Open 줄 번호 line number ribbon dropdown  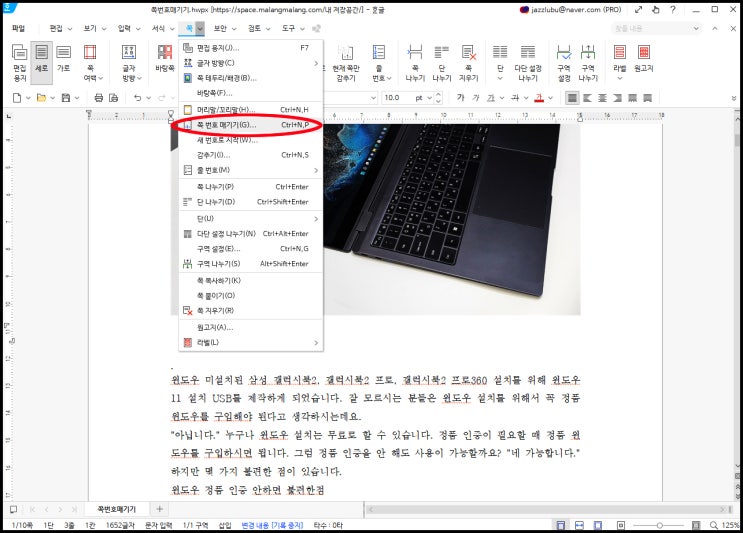379,63
